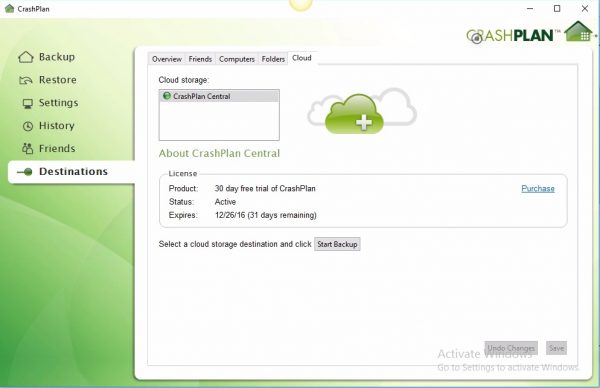
Task: Click the green status icon beside CrashPlan Central
Action: 167,96
